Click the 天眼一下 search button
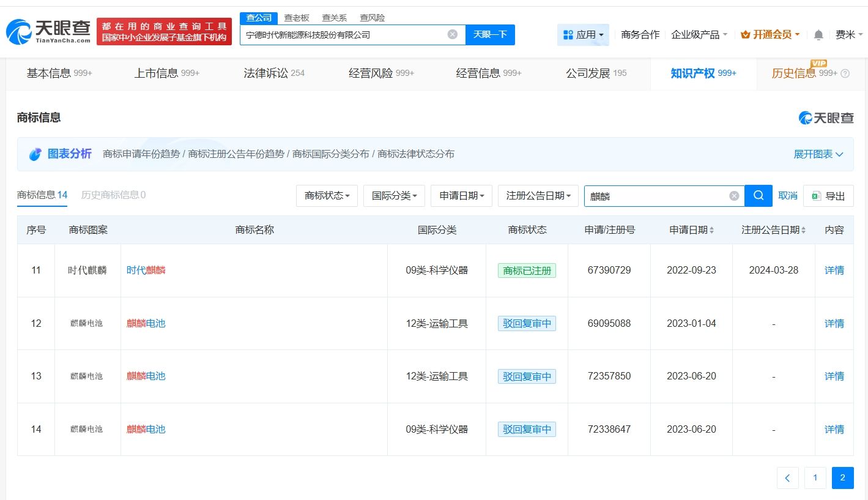Viewport: 868px width, 500px height. pyautogui.click(x=490, y=35)
